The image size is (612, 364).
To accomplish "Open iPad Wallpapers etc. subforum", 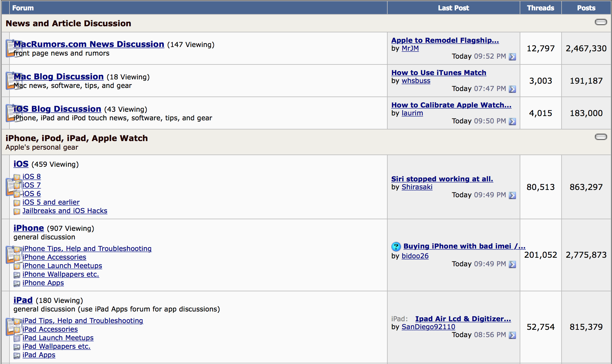I will click(57, 346).
